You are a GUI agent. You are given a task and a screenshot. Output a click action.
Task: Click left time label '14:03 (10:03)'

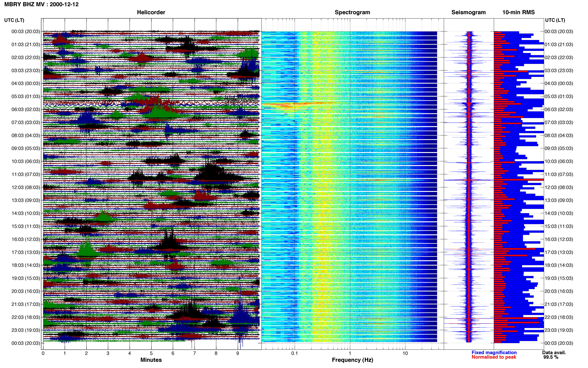click(x=26, y=213)
